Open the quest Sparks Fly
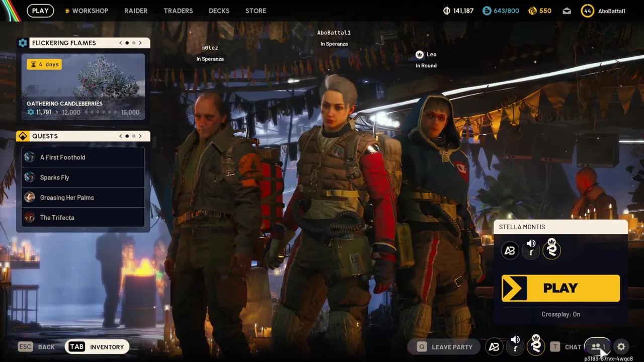Viewport: 644px width, 362px height. point(83,177)
